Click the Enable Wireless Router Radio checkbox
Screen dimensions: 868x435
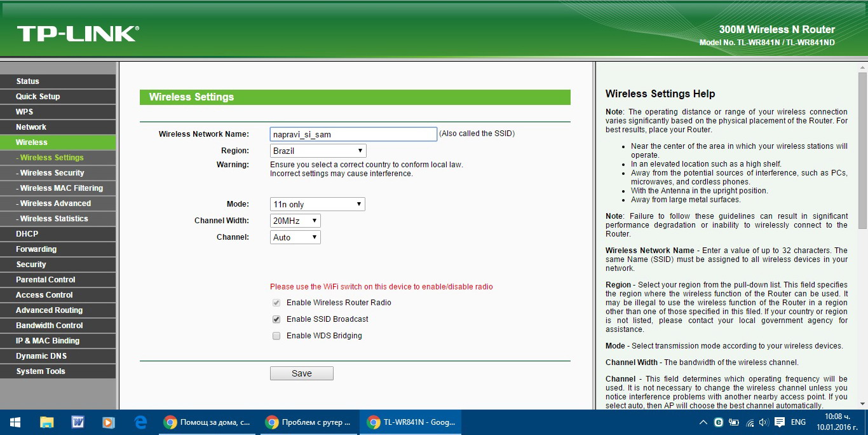point(276,303)
